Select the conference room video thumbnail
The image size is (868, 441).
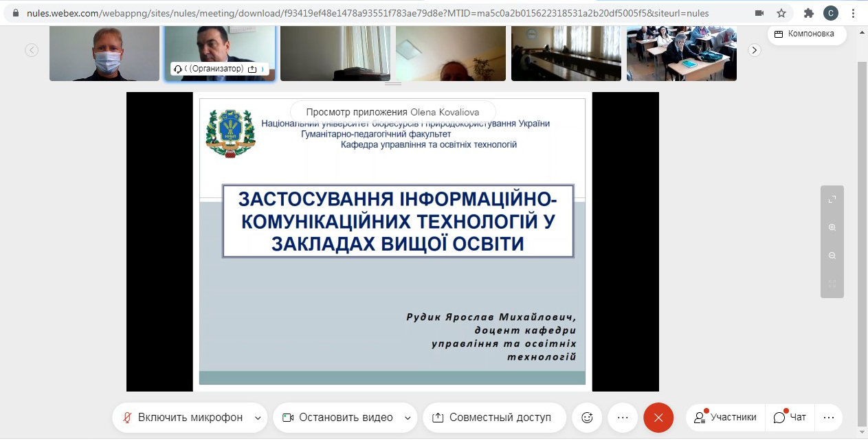(566, 54)
